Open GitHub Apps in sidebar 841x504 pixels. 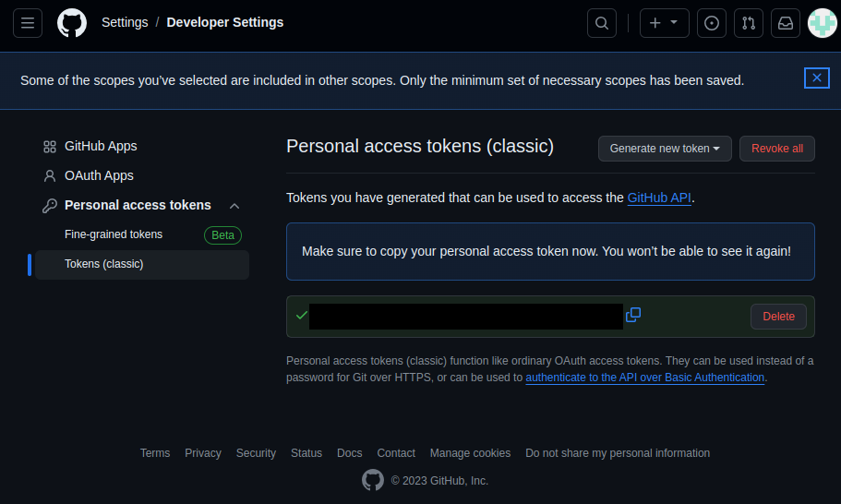point(101,146)
